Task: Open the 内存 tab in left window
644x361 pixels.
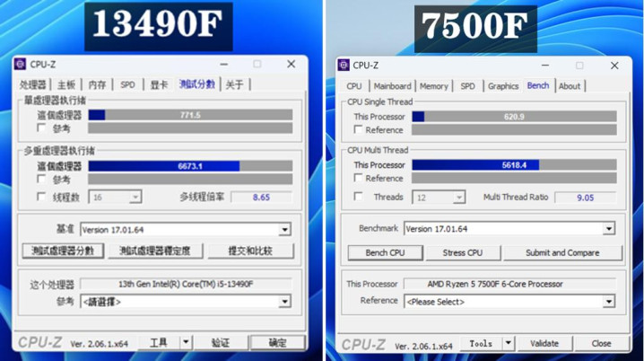Action: click(98, 85)
